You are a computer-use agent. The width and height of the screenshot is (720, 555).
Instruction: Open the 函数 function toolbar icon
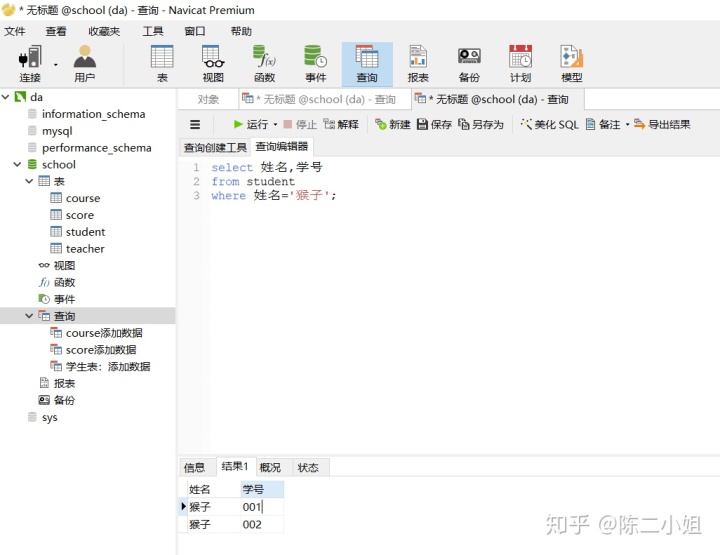[264, 64]
